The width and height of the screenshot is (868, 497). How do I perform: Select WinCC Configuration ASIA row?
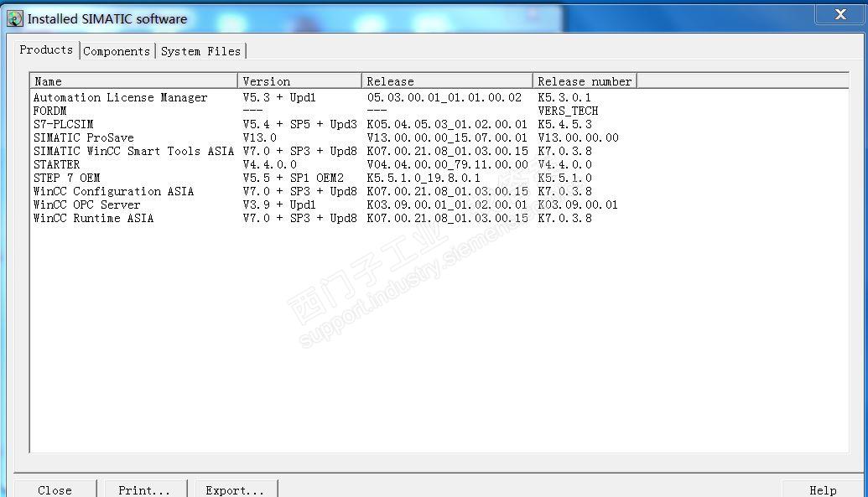pyautogui.click(x=113, y=191)
